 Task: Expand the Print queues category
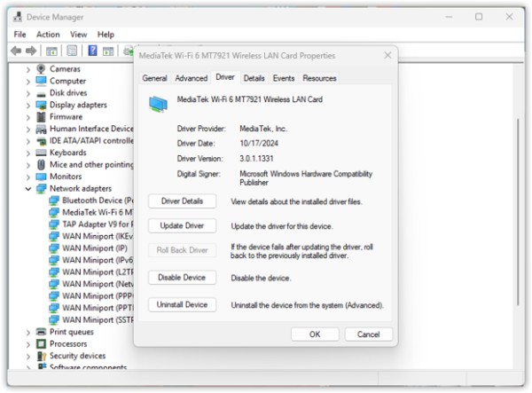tap(28, 333)
